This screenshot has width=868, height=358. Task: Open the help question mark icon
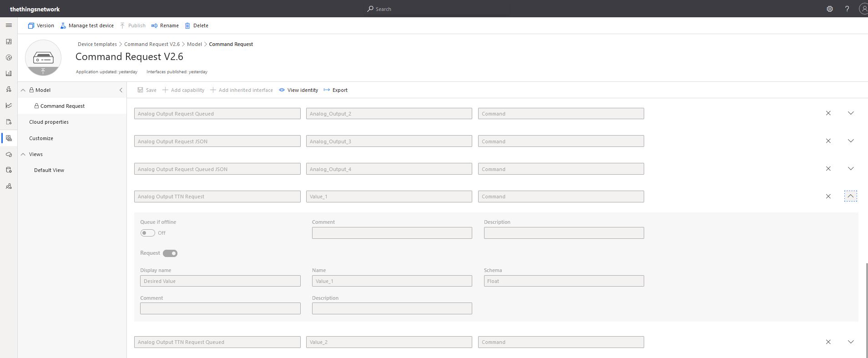847,9
